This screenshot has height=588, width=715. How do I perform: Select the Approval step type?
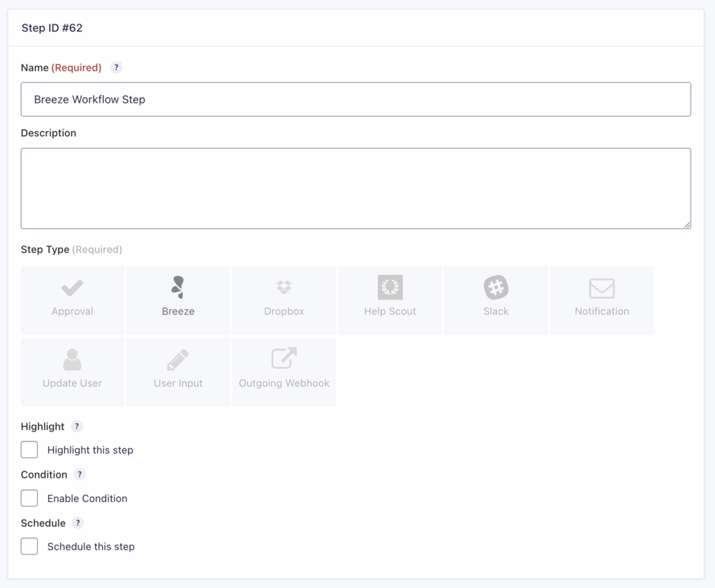pyautogui.click(x=72, y=300)
